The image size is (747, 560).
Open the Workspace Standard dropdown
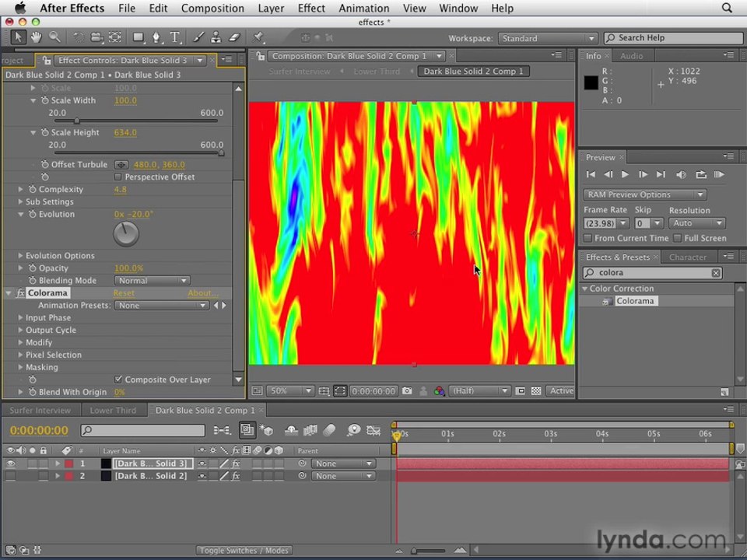pyautogui.click(x=547, y=38)
